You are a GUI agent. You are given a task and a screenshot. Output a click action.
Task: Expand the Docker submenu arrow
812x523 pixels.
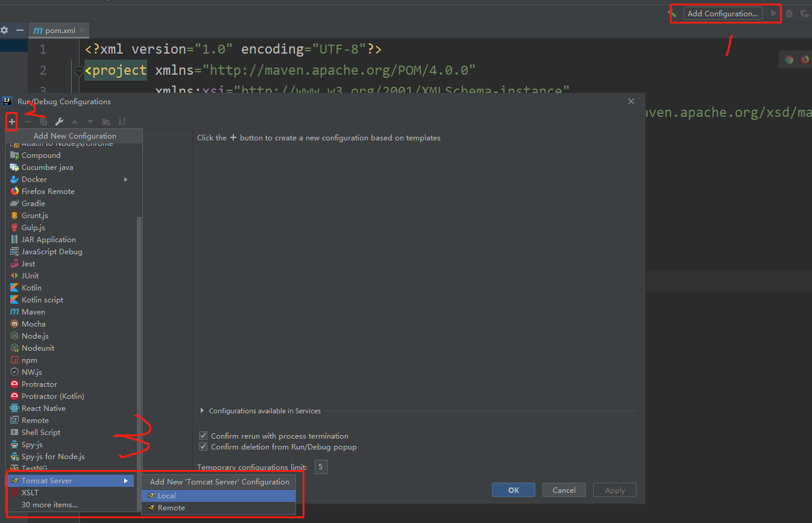126,179
